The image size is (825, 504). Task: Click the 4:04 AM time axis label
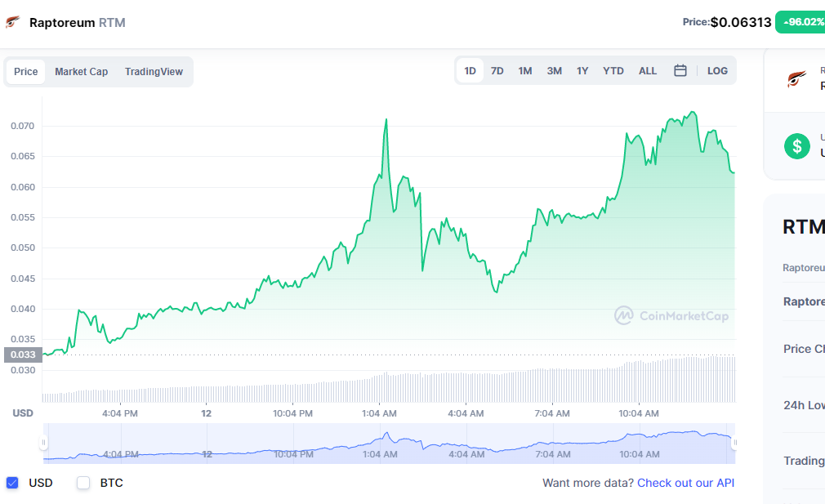click(466, 413)
